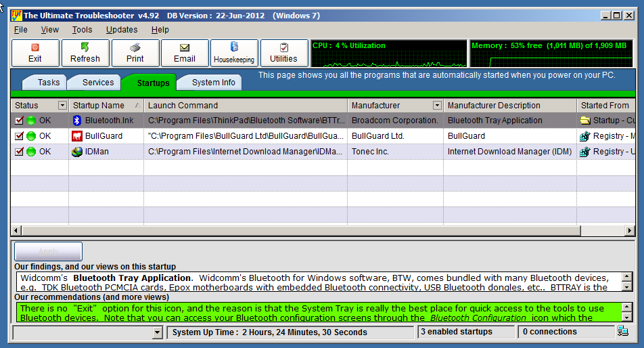Screen dimensions: 644x348
Task: Click the Started From column header
Action: click(x=606, y=106)
